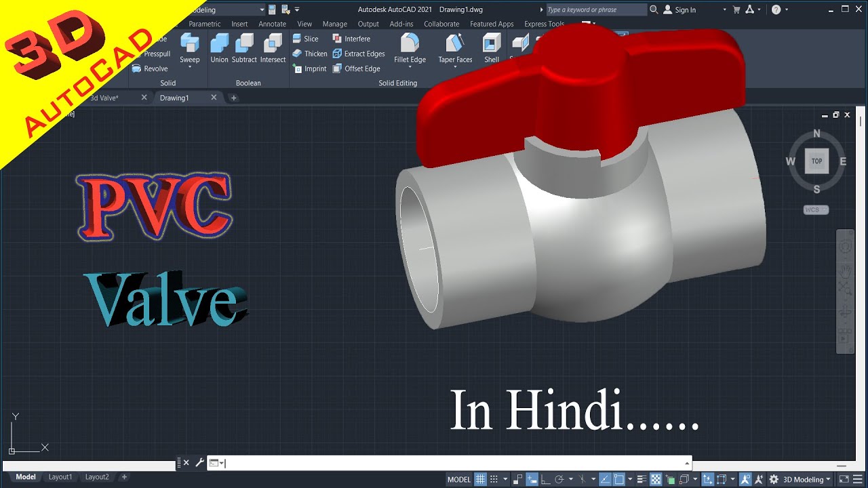
Task: Open the Express Tools ribbon tab
Action: pos(545,24)
